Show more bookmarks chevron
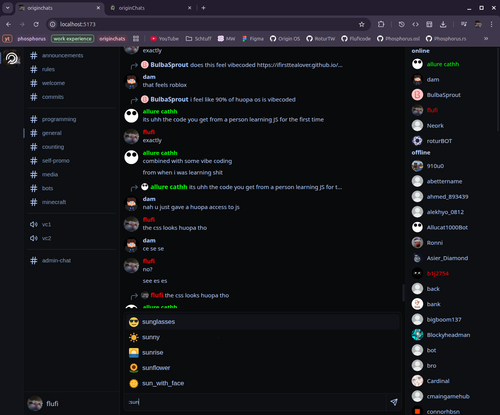This screenshot has width=500, height=415. point(486,39)
